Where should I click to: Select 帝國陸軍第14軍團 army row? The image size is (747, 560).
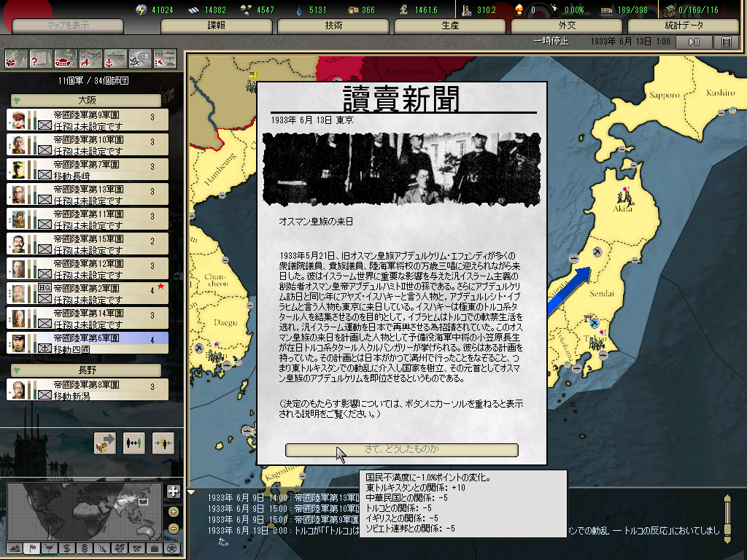click(x=88, y=318)
